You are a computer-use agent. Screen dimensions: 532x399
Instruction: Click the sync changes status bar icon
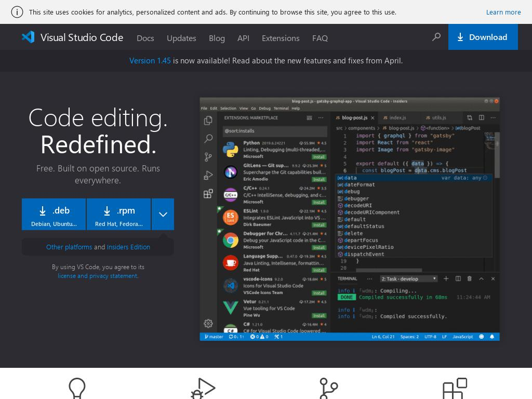point(236,337)
